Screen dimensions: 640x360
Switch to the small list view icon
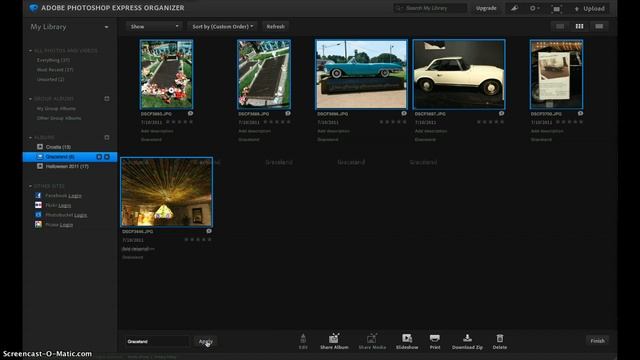(x=560, y=27)
